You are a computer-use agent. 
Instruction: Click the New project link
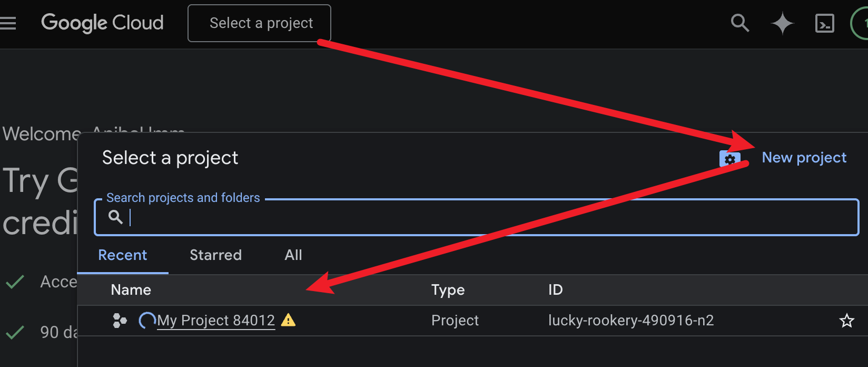(x=804, y=158)
